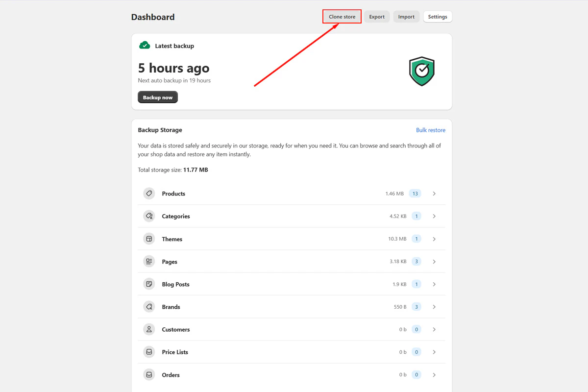The height and width of the screenshot is (392, 588).
Task: Select the Customers person icon
Action: pos(148,329)
